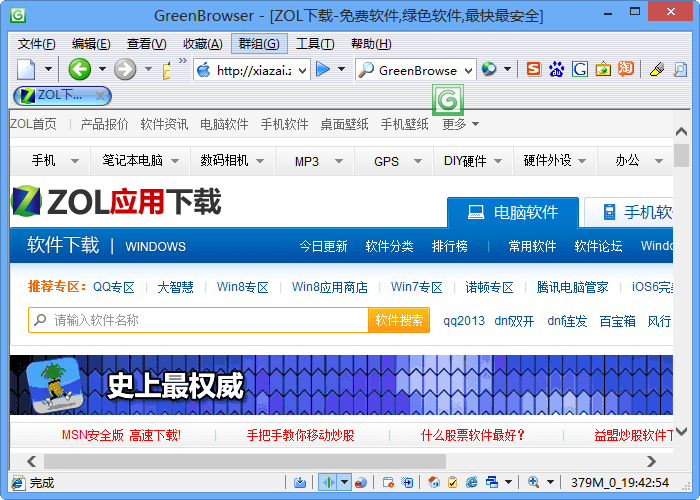Open the back history dropdown arrow
Screen dimensions: 700x500
click(102, 69)
